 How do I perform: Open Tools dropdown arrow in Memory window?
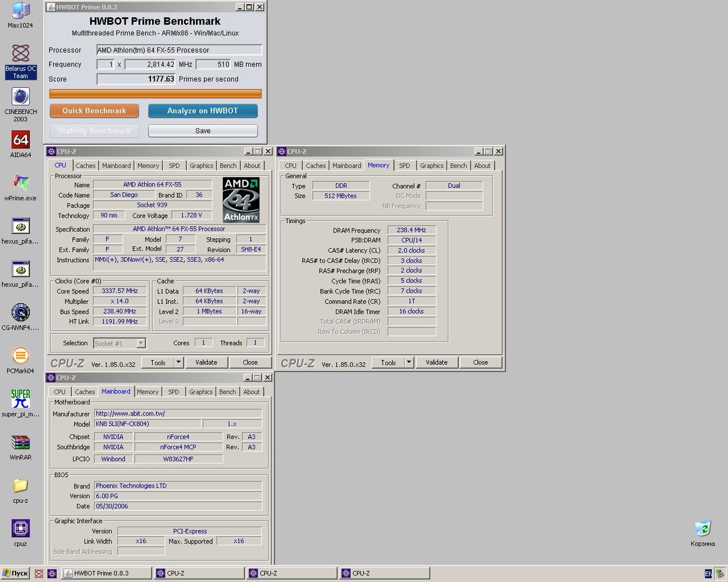[409, 363]
